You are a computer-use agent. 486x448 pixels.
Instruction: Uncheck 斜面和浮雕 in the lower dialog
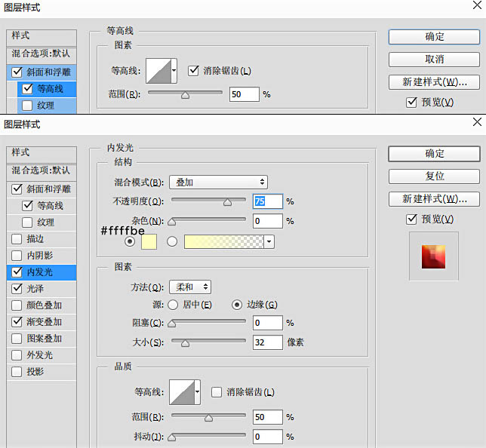17,189
